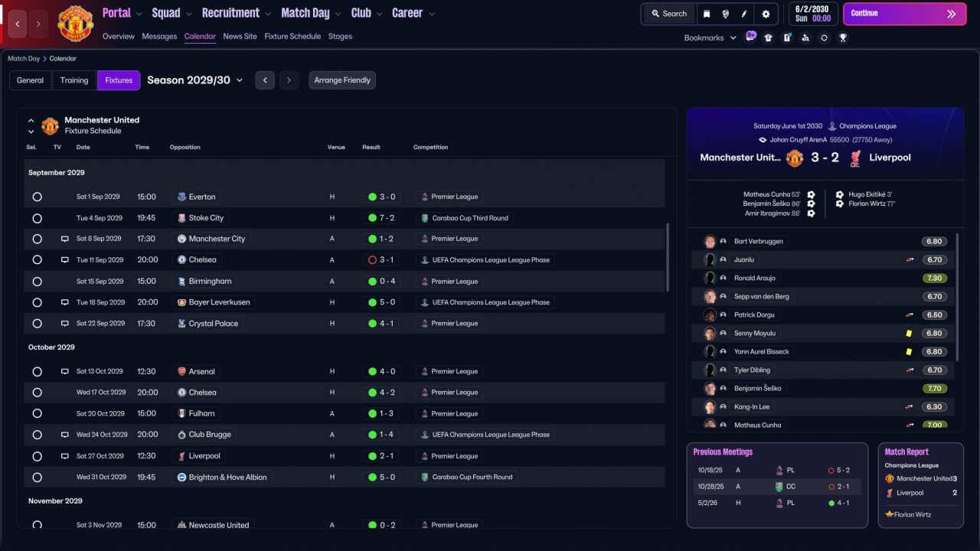Select the radio button for the Everton fixture
The width and height of the screenshot is (980, 551).
pos(37,197)
